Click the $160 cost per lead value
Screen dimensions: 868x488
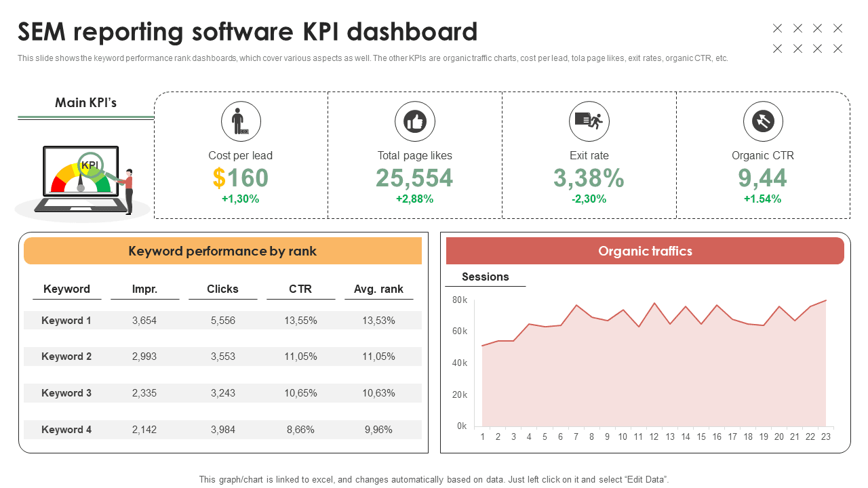(241, 178)
